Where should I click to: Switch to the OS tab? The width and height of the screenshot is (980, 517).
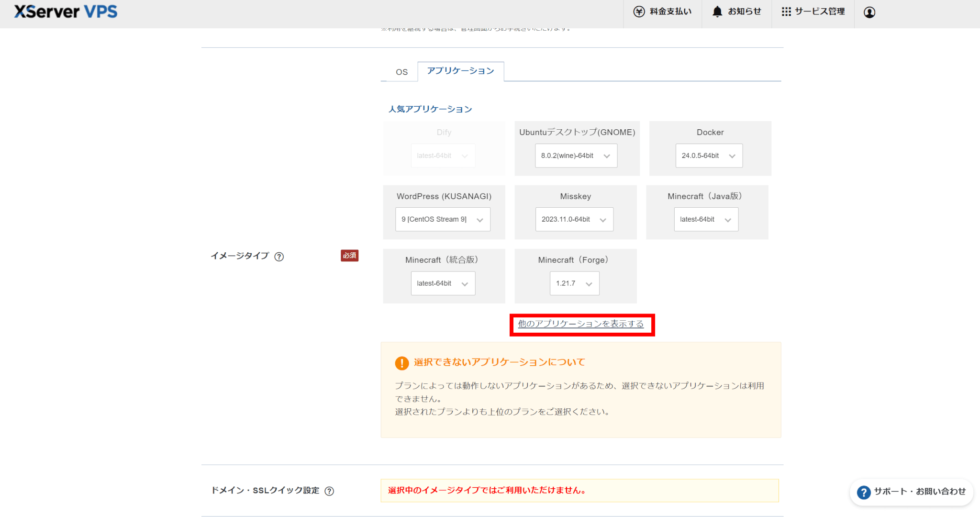tap(401, 72)
